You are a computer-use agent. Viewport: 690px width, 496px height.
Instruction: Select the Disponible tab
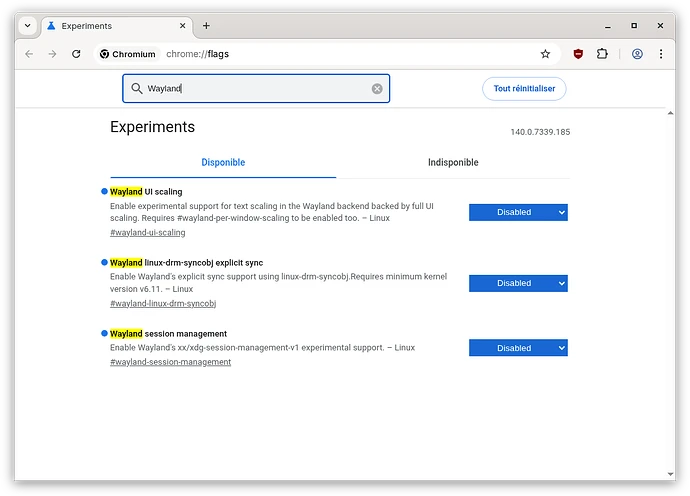point(223,162)
